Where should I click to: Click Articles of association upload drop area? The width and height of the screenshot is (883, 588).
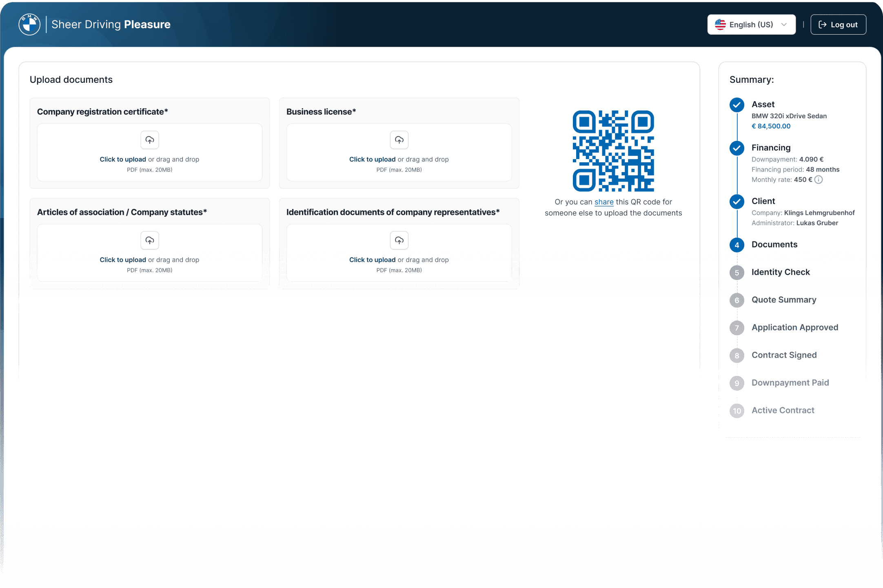[x=150, y=252]
